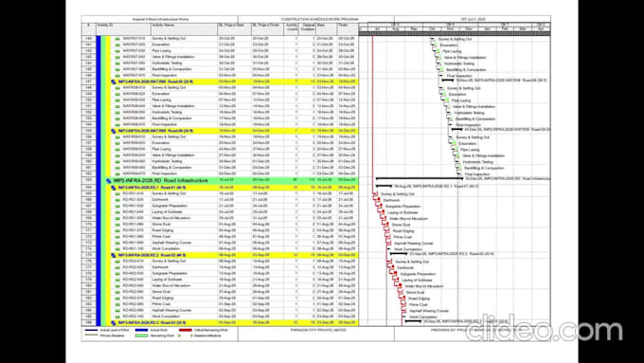This screenshot has height=363, width=644.
Task: Click red Critical Remaining Work legend swatch
Action: 186,330
